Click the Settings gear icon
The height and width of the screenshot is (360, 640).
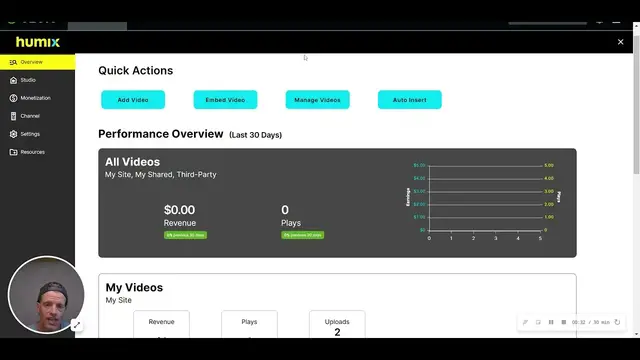13,134
